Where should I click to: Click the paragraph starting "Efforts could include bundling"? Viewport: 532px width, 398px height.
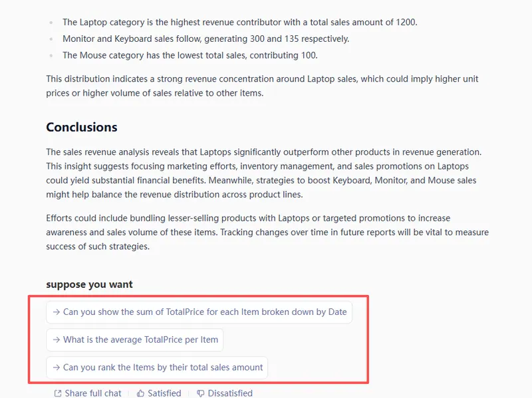(x=267, y=233)
